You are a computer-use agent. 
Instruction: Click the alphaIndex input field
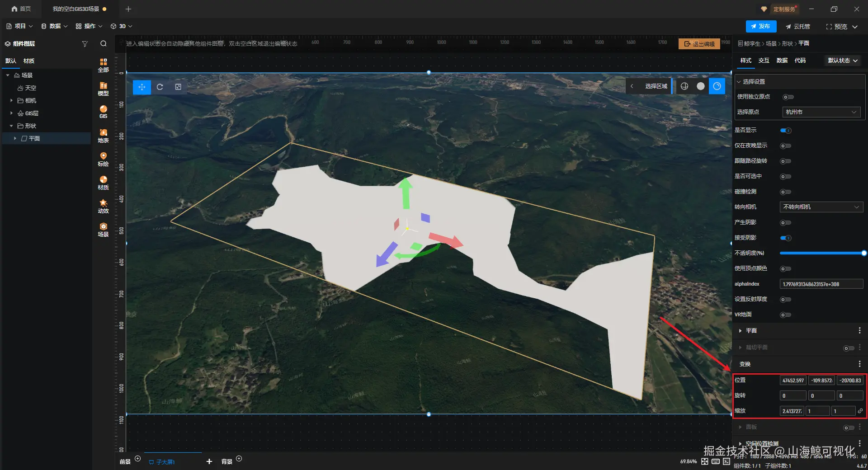click(821, 284)
